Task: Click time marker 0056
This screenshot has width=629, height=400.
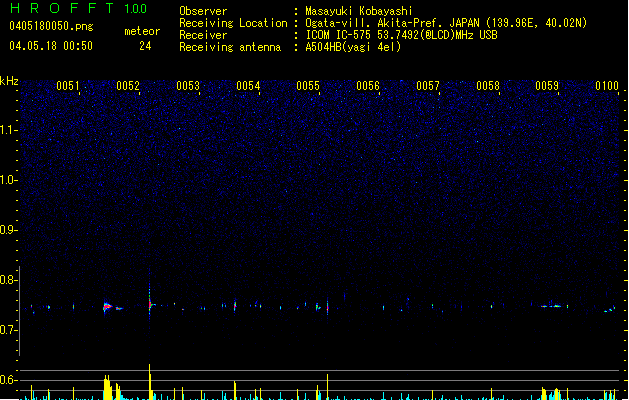Action: pyautogui.click(x=368, y=85)
